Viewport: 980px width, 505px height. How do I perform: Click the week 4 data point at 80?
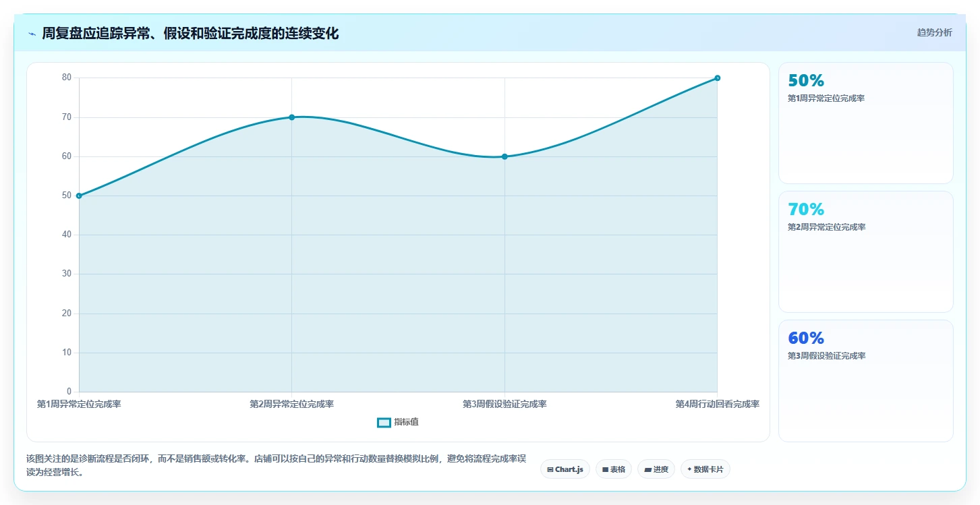click(717, 78)
